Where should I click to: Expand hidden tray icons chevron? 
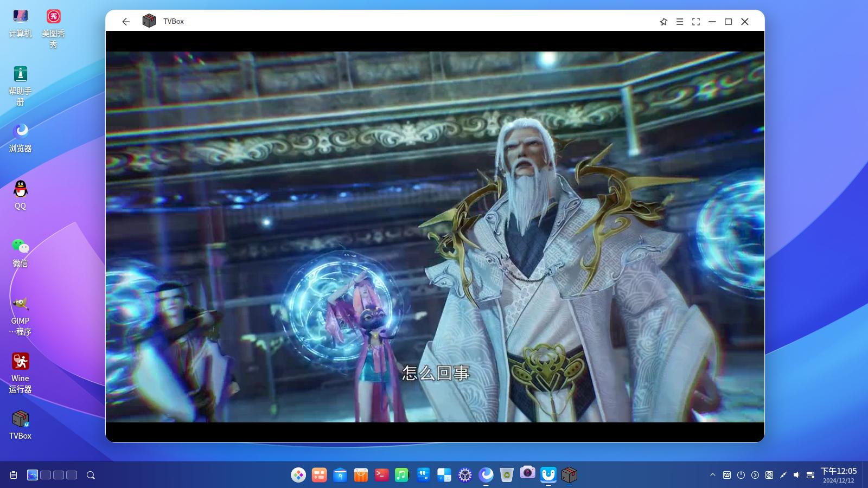tap(713, 475)
